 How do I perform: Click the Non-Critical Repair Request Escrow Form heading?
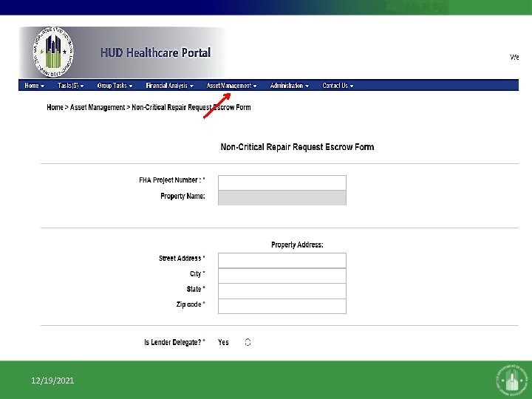(297, 147)
